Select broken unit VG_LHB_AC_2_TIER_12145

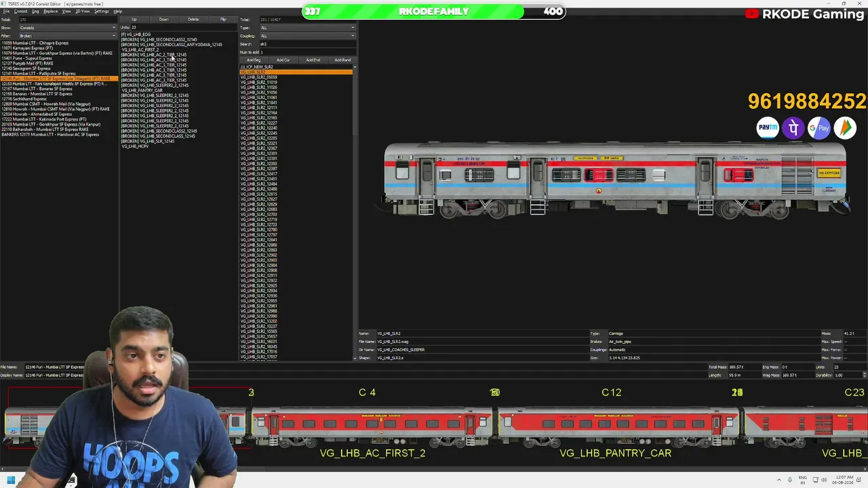click(154, 55)
